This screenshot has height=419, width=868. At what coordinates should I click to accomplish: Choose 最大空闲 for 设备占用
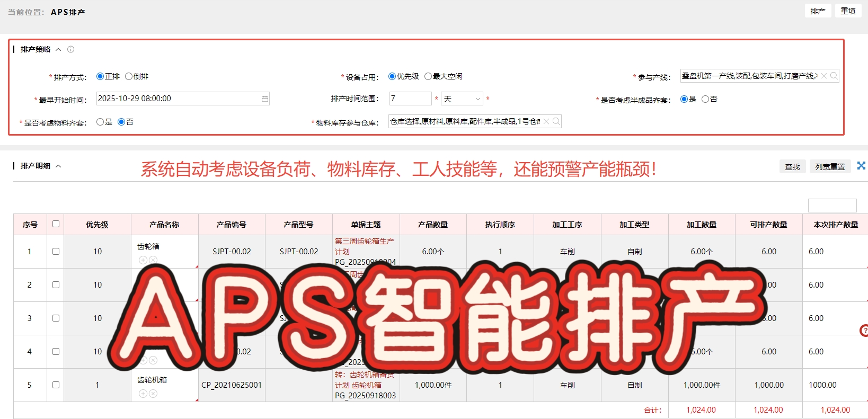428,76
